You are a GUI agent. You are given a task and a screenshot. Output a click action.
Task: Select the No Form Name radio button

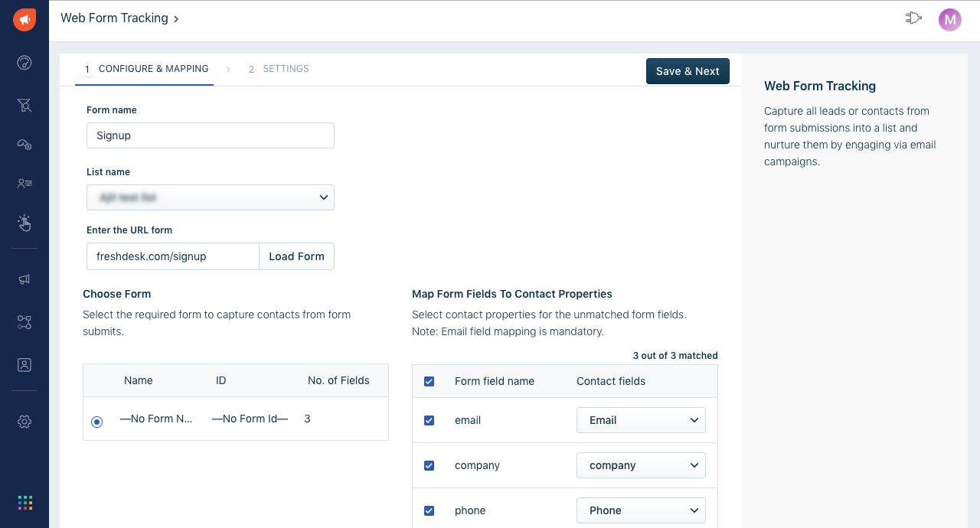(x=96, y=422)
